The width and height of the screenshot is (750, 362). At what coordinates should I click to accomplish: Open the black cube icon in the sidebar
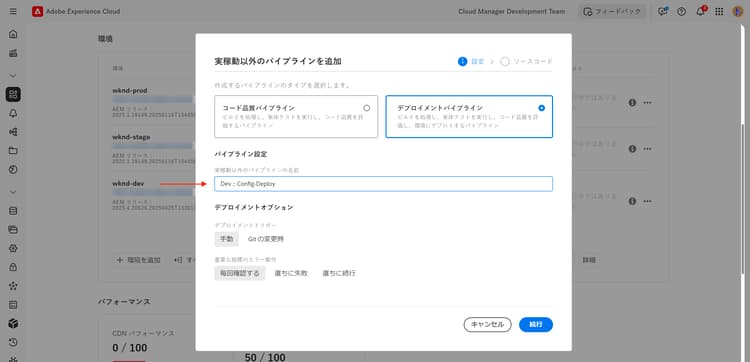[13, 323]
